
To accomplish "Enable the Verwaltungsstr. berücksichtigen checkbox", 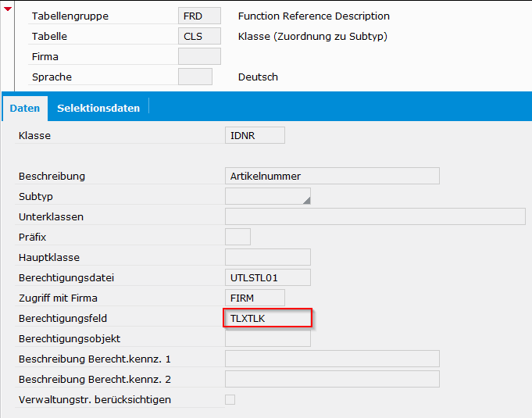I will (x=230, y=399).
